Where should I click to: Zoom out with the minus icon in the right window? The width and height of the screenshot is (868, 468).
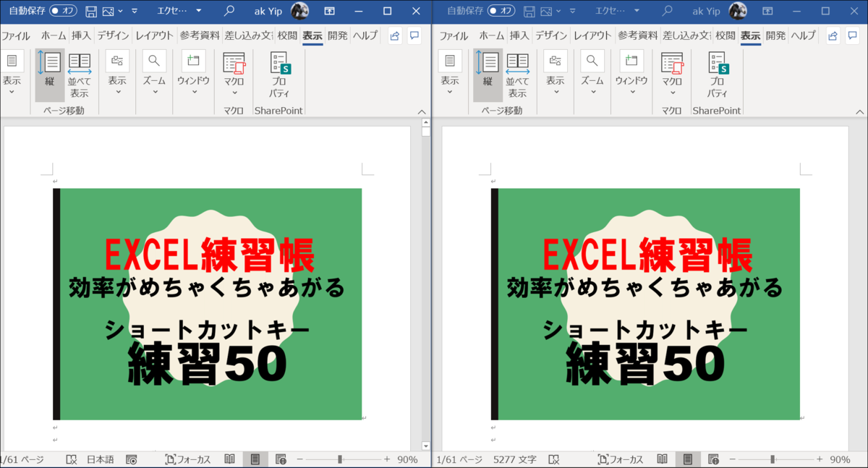click(732, 459)
